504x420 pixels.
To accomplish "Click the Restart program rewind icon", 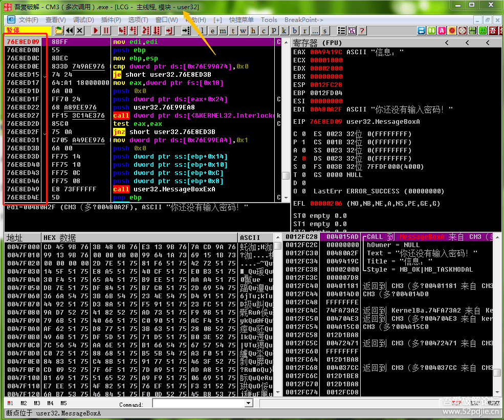I will (x=70, y=31).
